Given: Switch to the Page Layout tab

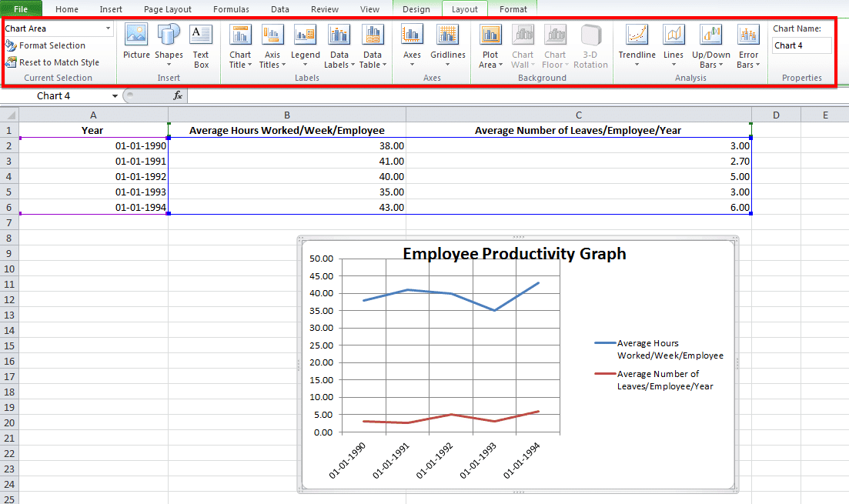Looking at the screenshot, I should pos(167,9).
